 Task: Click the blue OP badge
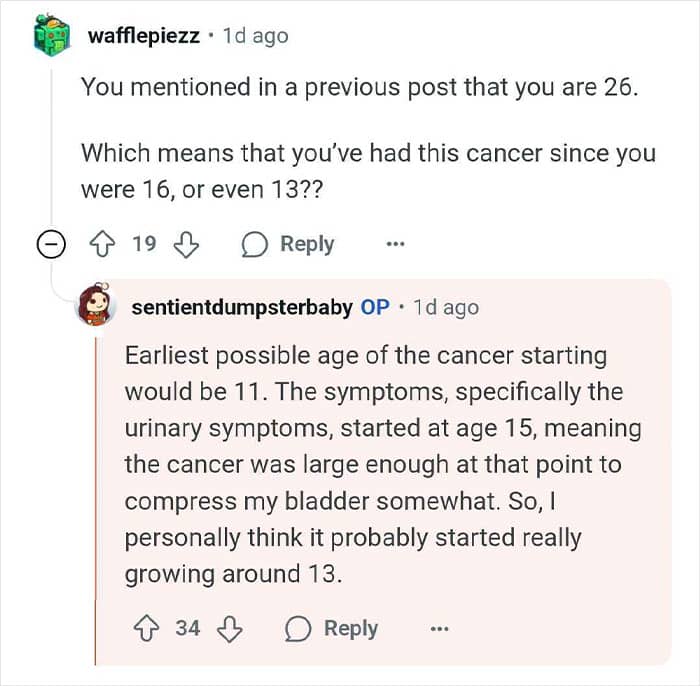(x=375, y=307)
